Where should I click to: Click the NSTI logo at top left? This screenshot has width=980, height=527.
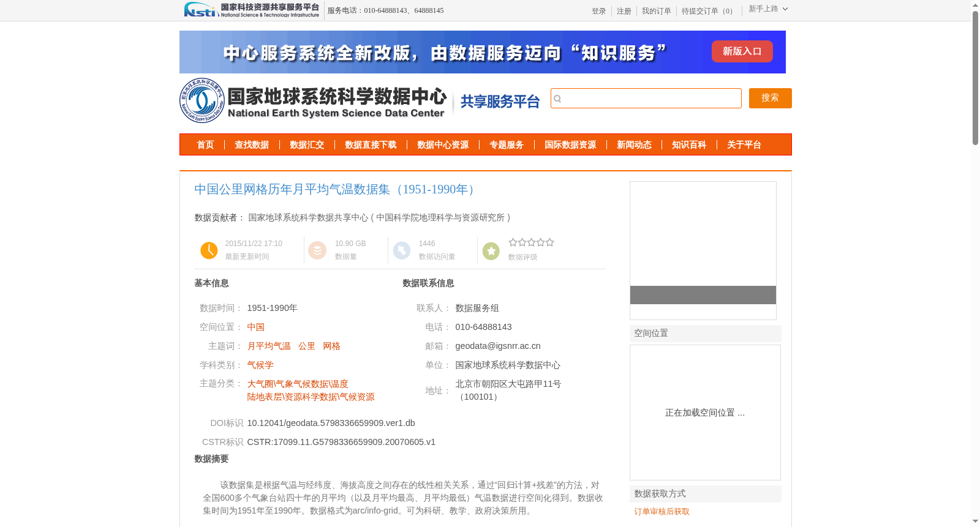tap(251, 10)
